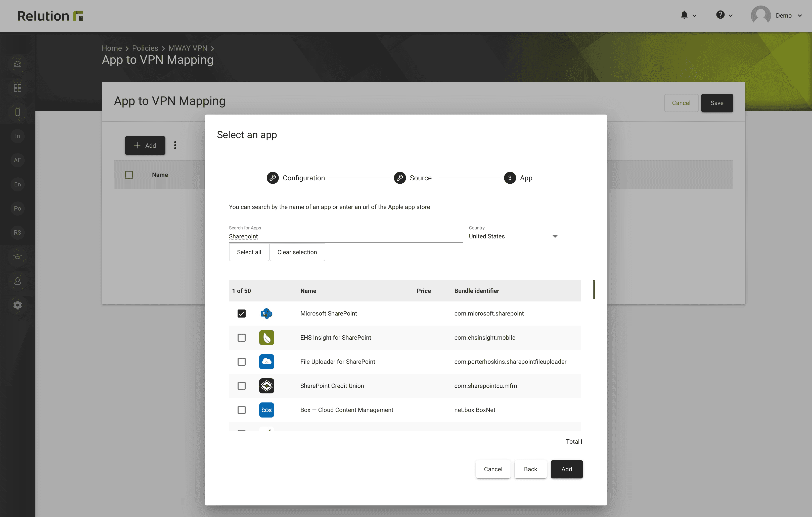Viewport: 812px width, 517px height.
Task: Navigate to Policies breadcrumb
Action: [145, 48]
